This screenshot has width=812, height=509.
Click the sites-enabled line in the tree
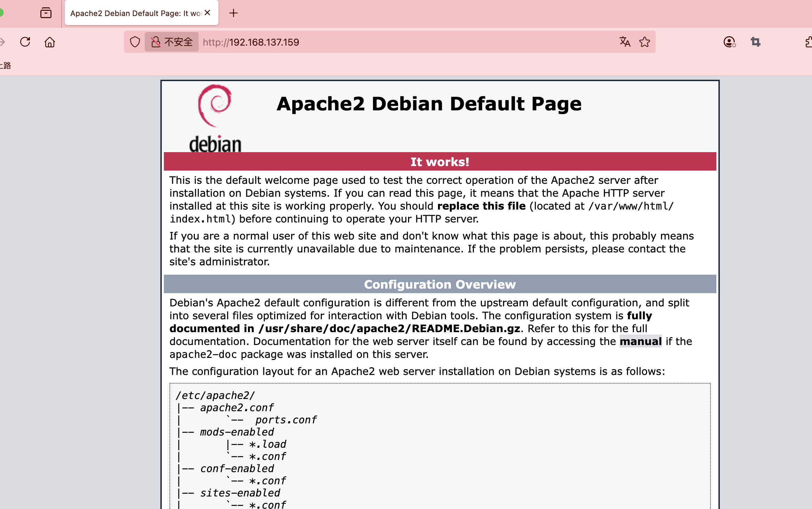coord(240,493)
